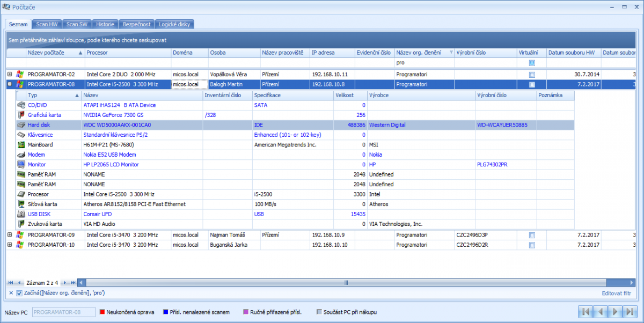Click Windows icon beside PROGRAMATOR-09
This screenshot has height=323, width=644.
[20, 235]
